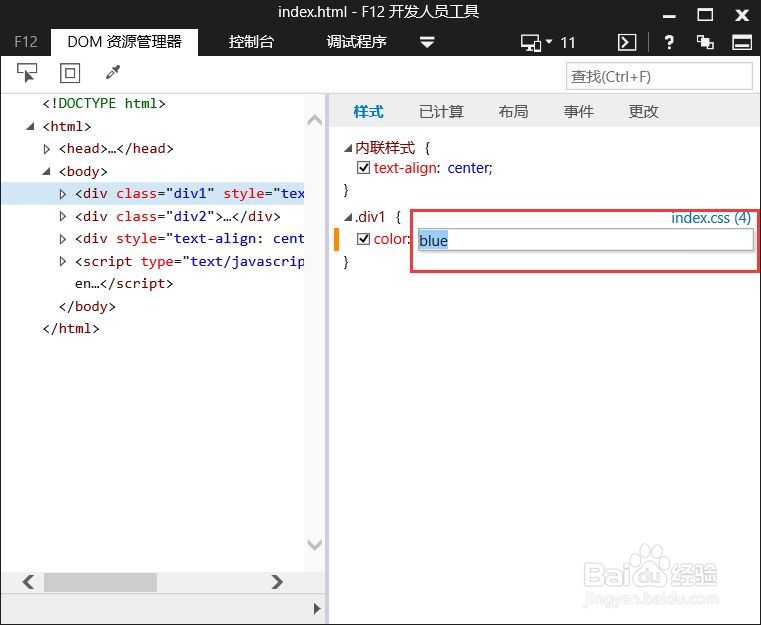
Task: Click the breadcrumb right arrow at bottom
Action: tap(317, 609)
